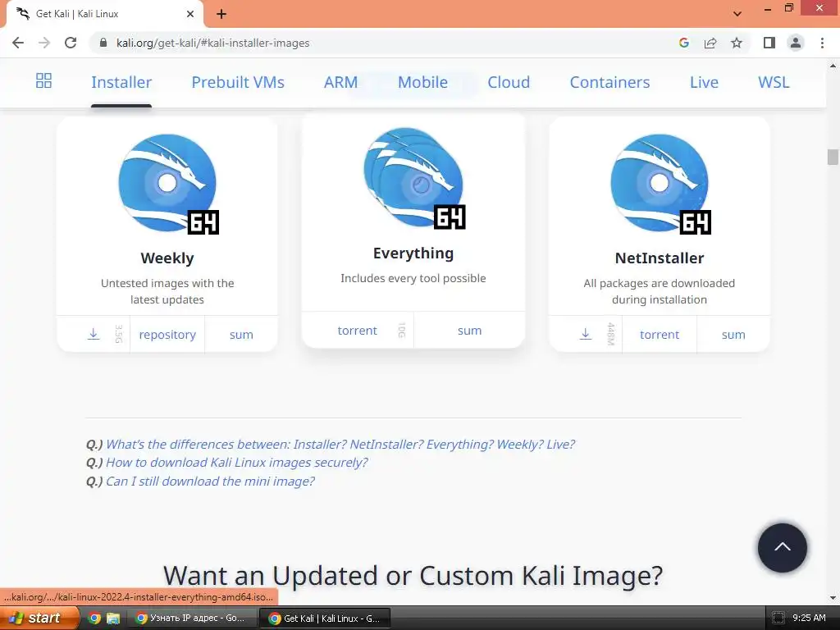Screen dimensions: 840x630
Task: Click the system tray display icon
Action: [779, 618]
